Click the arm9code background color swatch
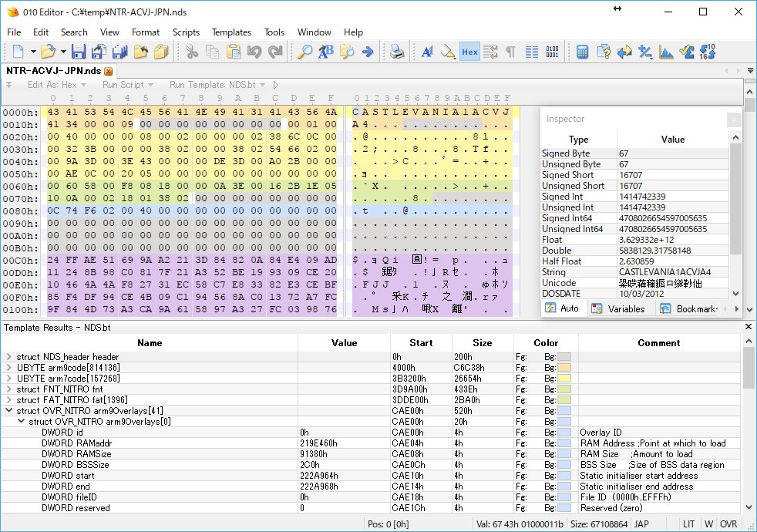The height and width of the screenshot is (532, 757). tap(564, 367)
